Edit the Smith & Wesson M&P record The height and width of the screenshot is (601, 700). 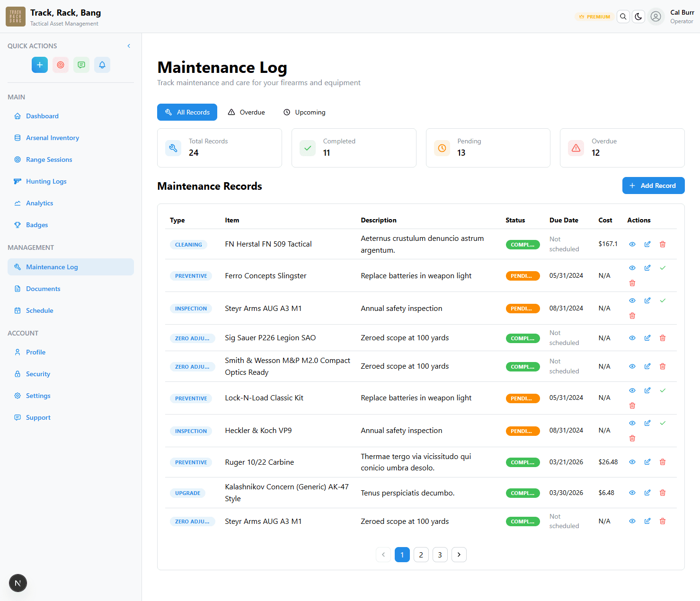[647, 366]
